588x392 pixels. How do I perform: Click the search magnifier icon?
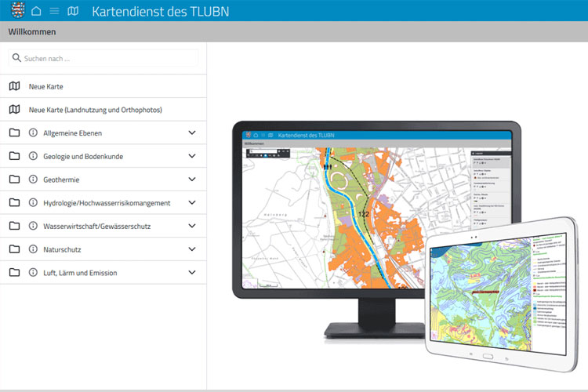click(16, 58)
